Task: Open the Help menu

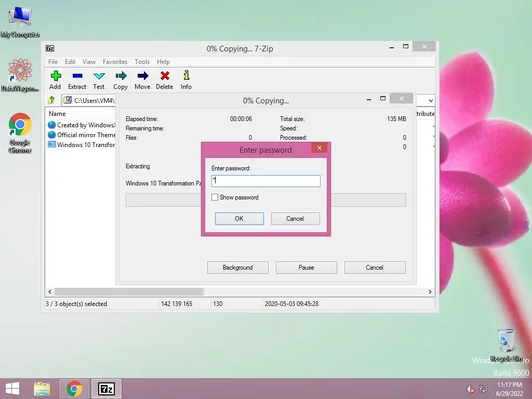Action: (x=163, y=62)
